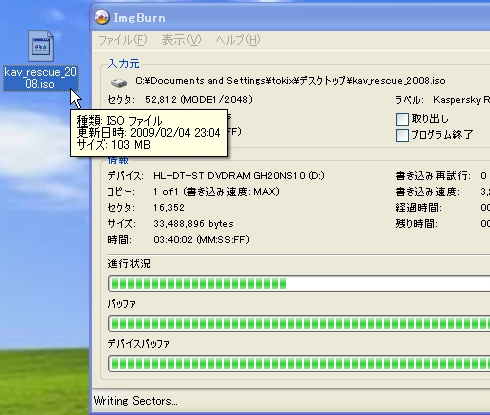The height and width of the screenshot is (415, 490).
Task: Click the デバイスバッファ progress bar
Action: click(x=299, y=363)
